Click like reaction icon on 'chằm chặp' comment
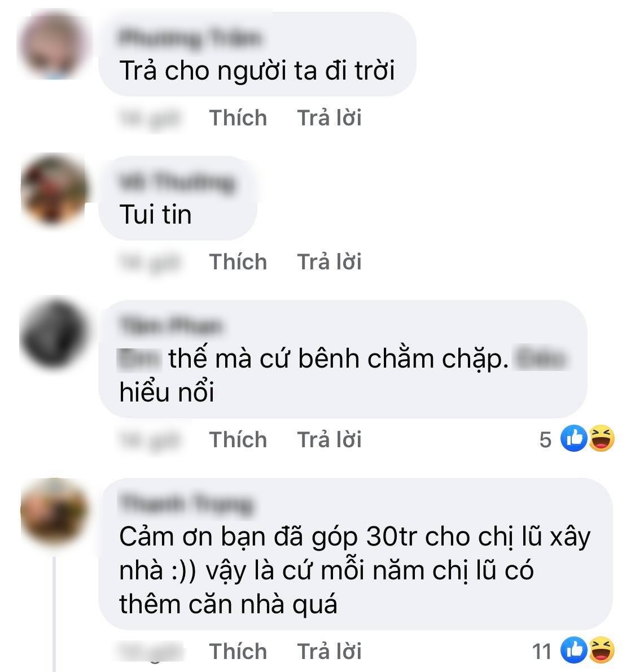635x672 pixels. [573, 438]
